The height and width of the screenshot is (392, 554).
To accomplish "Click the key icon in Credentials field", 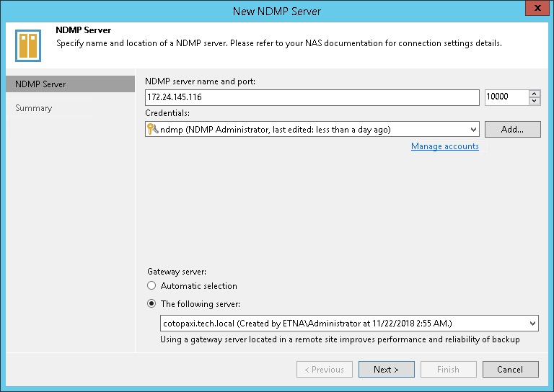I will tap(152, 130).
